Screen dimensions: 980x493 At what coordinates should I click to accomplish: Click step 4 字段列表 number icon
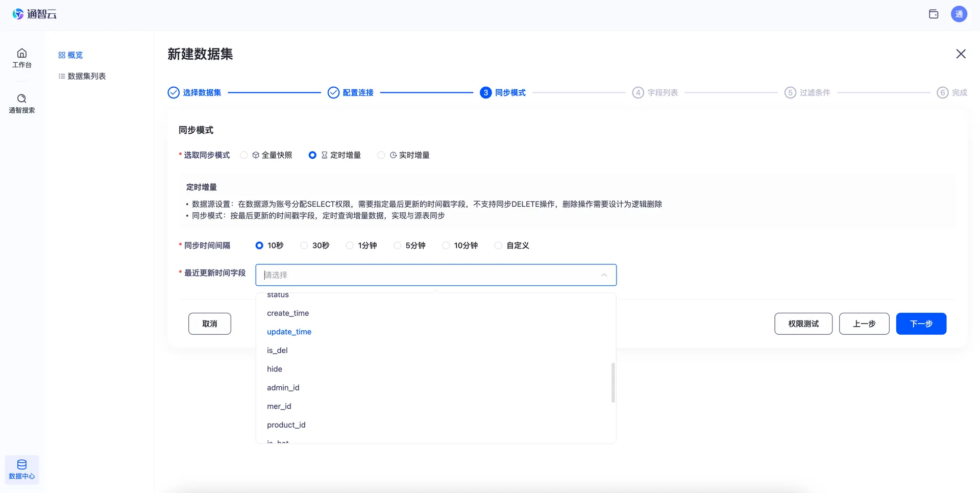click(638, 92)
